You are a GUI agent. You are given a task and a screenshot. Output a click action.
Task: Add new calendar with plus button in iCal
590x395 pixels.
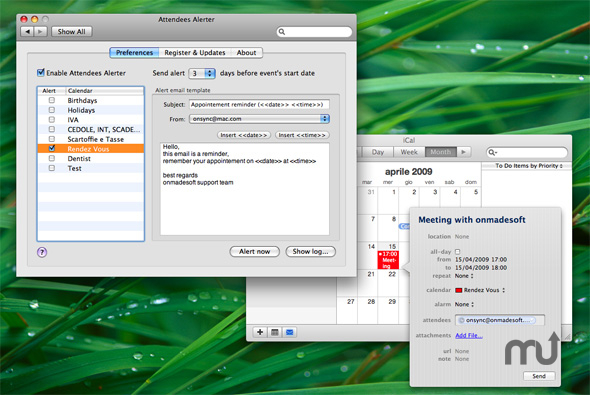(260, 332)
